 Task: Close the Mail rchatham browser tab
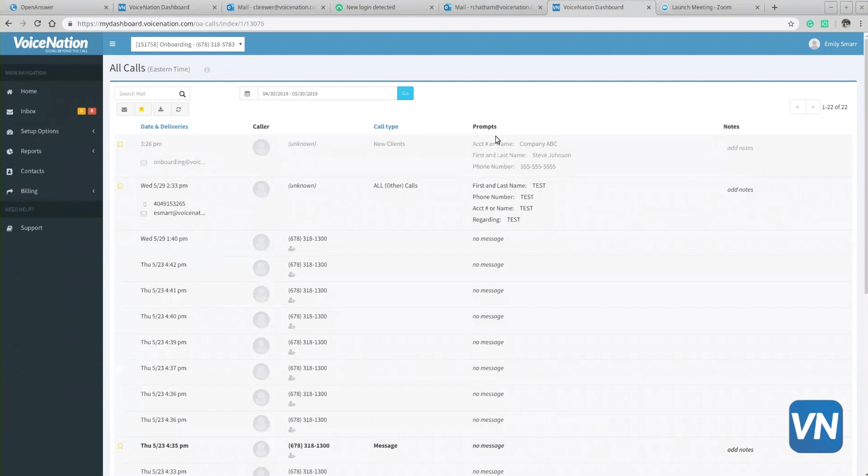point(540,7)
